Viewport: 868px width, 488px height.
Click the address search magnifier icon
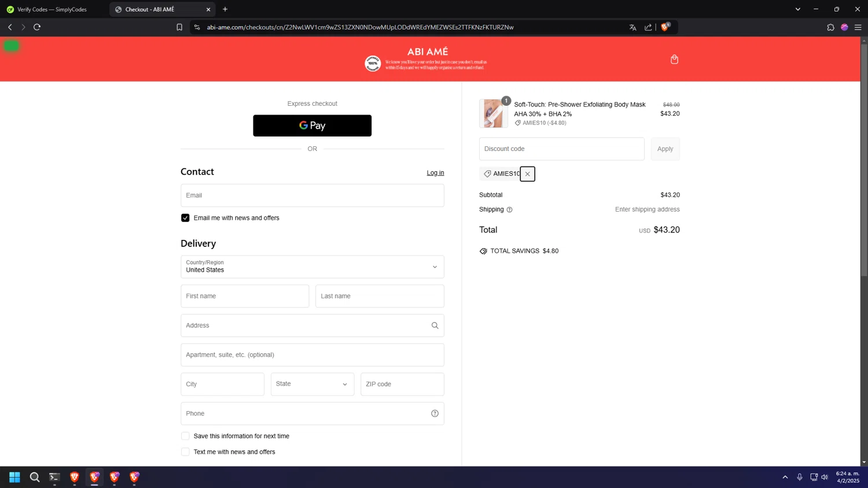[x=435, y=326]
